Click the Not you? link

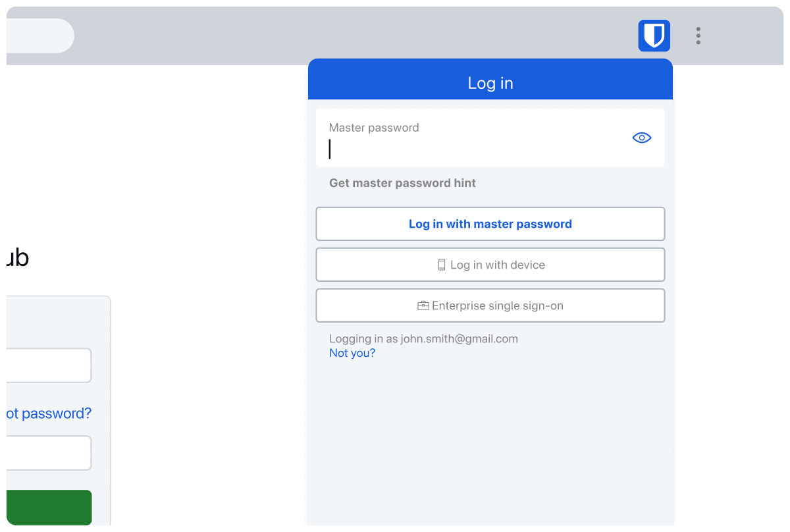[x=352, y=353]
